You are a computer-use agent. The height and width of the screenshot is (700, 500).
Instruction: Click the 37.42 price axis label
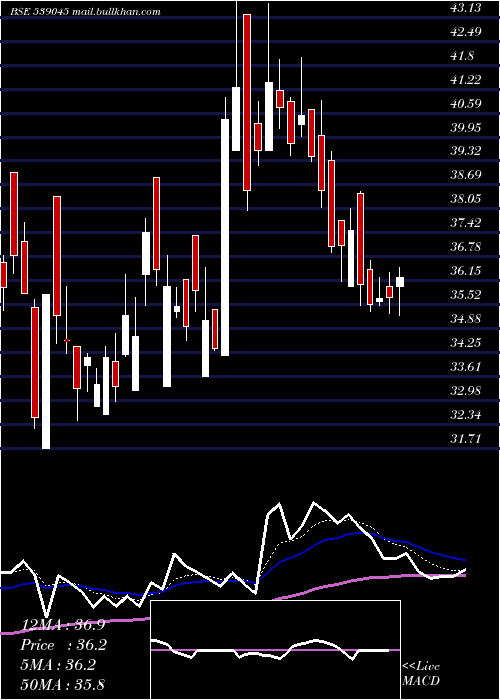[467, 223]
